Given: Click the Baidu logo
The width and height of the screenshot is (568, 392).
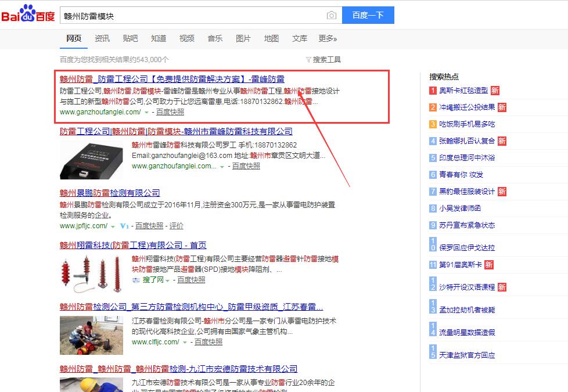Looking at the screenshot, I should click(x=28, y=15).
